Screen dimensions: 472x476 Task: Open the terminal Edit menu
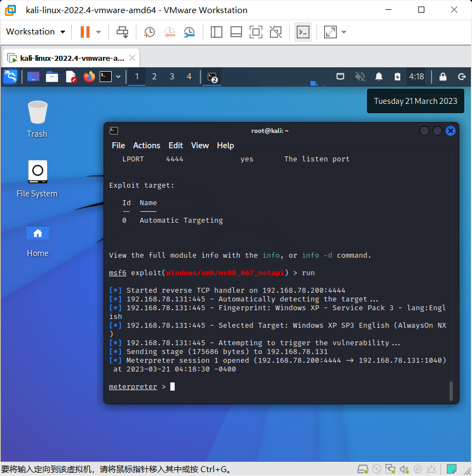[x=176, y=146]
